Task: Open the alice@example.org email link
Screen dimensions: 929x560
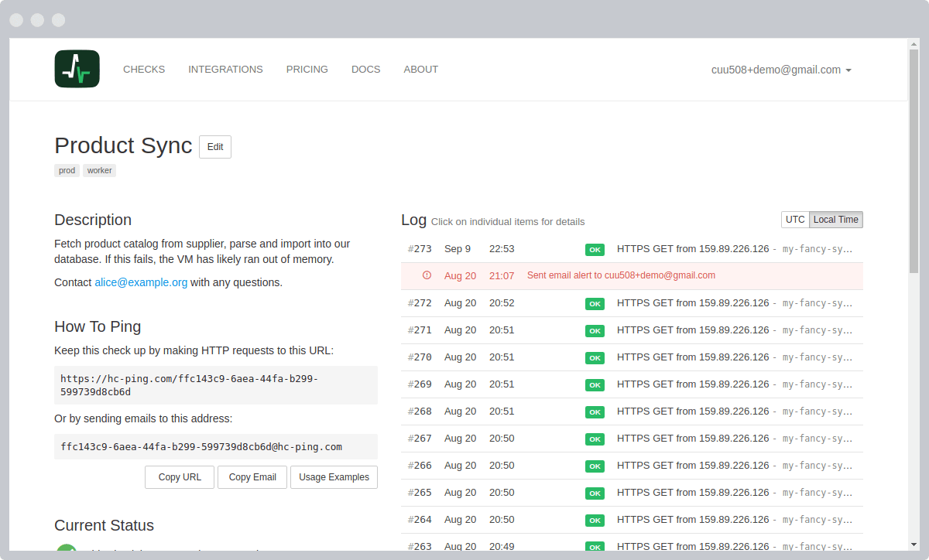Action: point(141,282)
